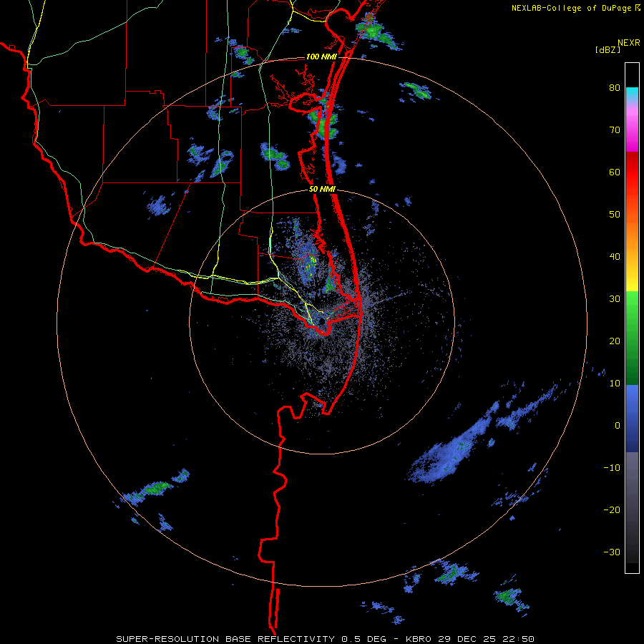Screen dimensions: 644x644
Task: Click the -10 value on the dBZ scale
Action: [612, 468]
